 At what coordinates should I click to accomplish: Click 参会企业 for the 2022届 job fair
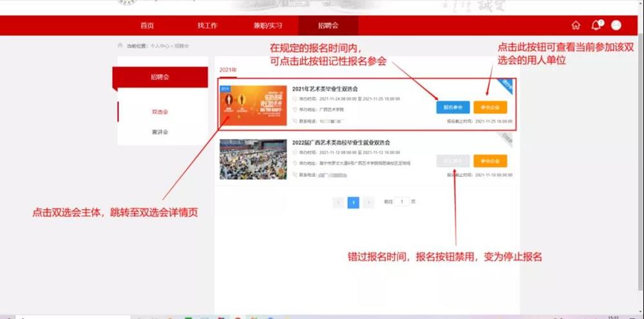tap(490, 161)
